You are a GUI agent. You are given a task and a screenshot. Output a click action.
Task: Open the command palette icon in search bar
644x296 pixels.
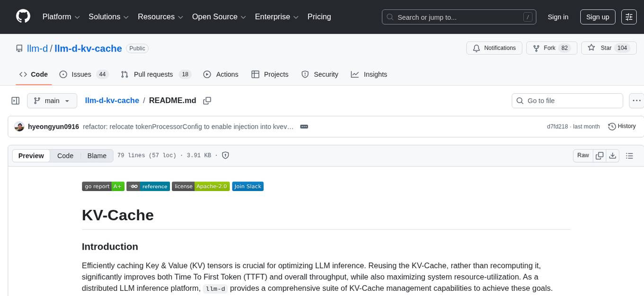[x=527, y=17]
